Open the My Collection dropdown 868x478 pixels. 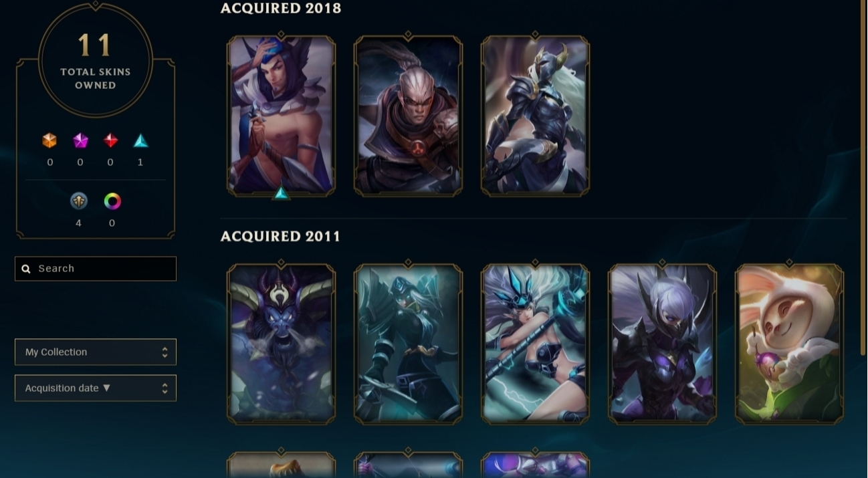(96, 352)
